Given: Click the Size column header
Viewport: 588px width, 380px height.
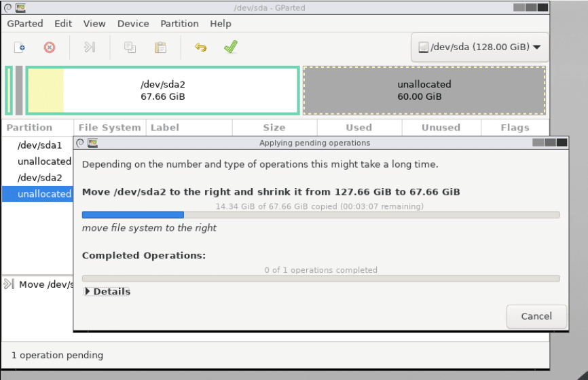Looking at the screenshot, I should (x=274, y=128).
